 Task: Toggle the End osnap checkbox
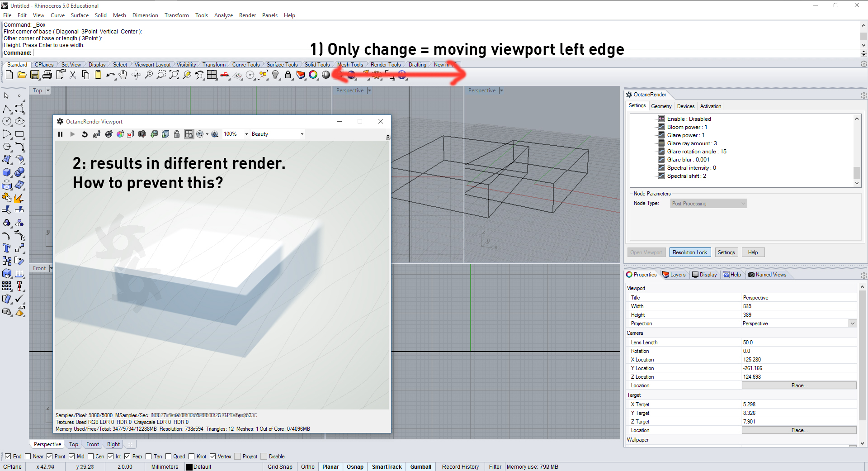tap(8, 457)
